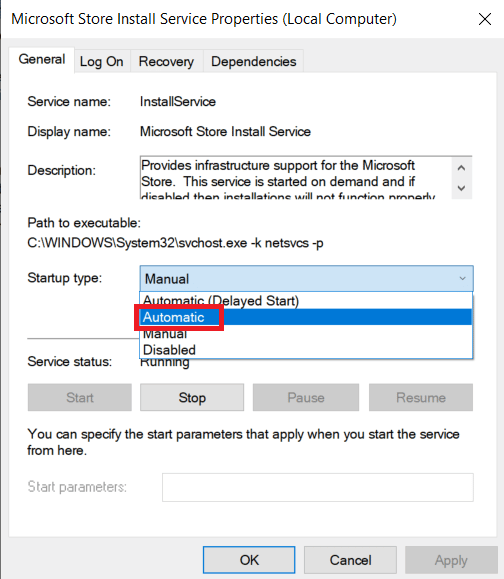The image size is (504, 579).
Task: Click the InstallService service name text
Action: point(178,102)
